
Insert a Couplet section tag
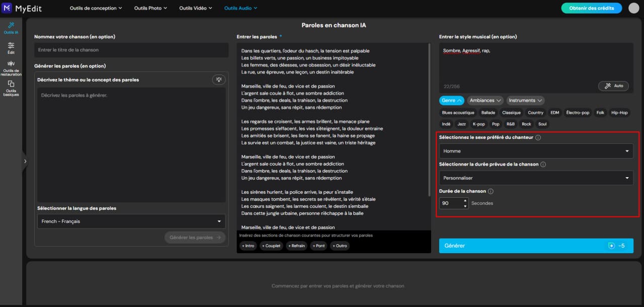pyautogui.click(x=272, y=246)
